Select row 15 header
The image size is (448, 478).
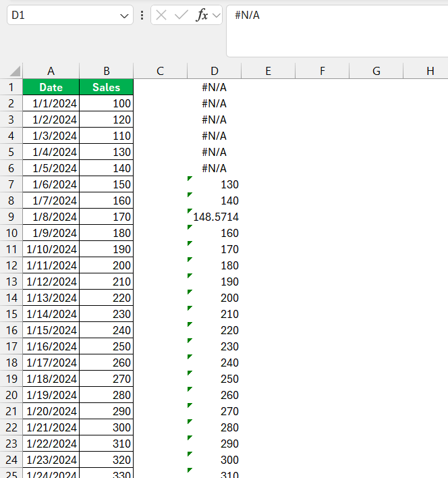(11, 314)
